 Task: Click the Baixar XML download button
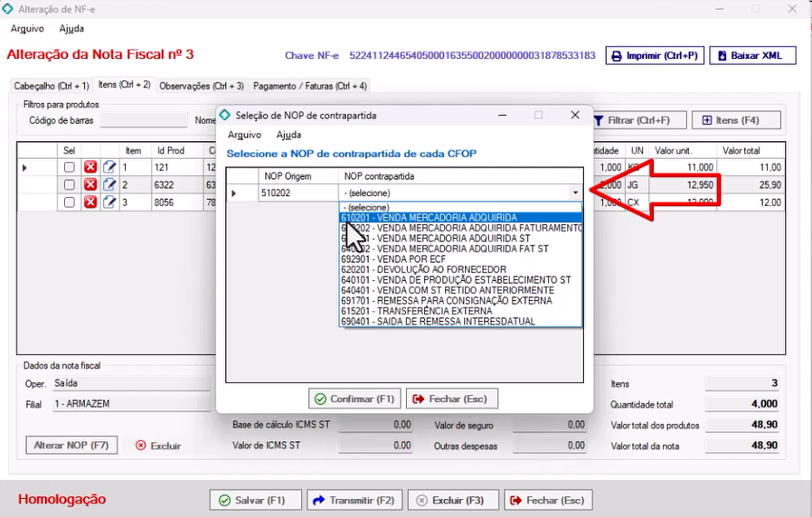tap(751, 56)
